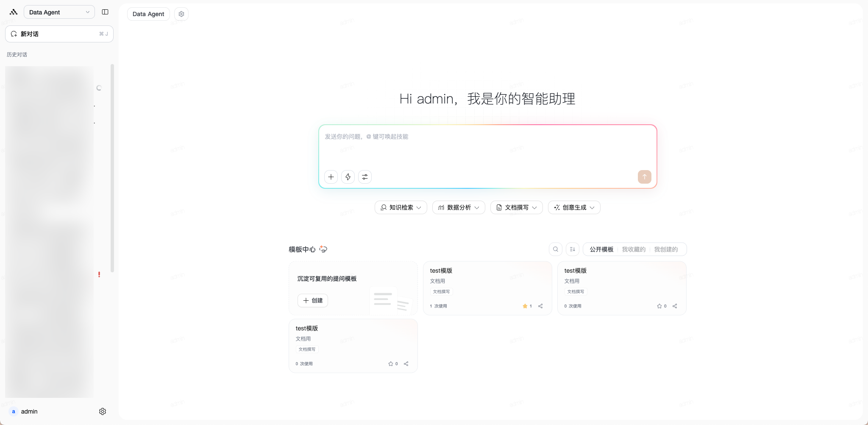Open the Data Agent workspace dropdown
This screenshot has width=868, height=425.
59,12
